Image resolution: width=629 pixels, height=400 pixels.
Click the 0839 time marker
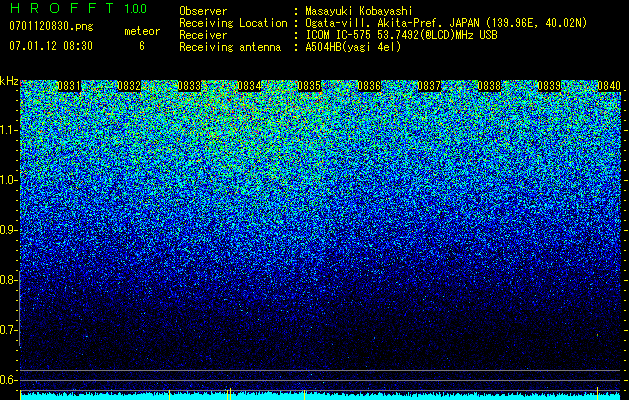(x=549, y=86)
